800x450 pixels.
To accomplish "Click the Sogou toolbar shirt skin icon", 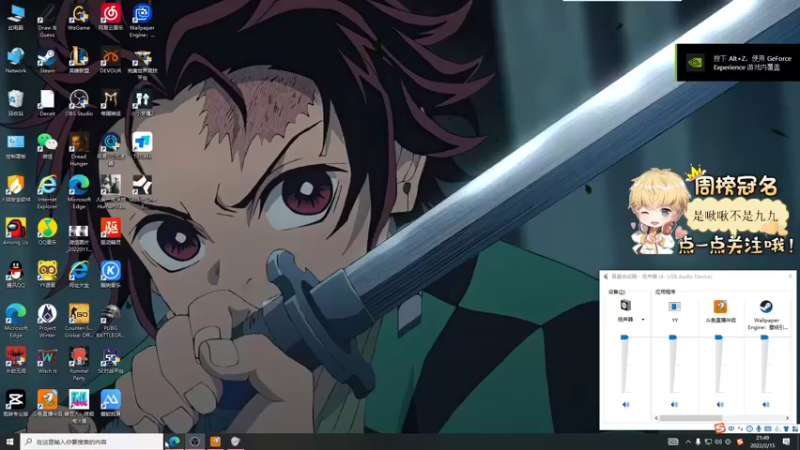I will click(x=786, y=429).
